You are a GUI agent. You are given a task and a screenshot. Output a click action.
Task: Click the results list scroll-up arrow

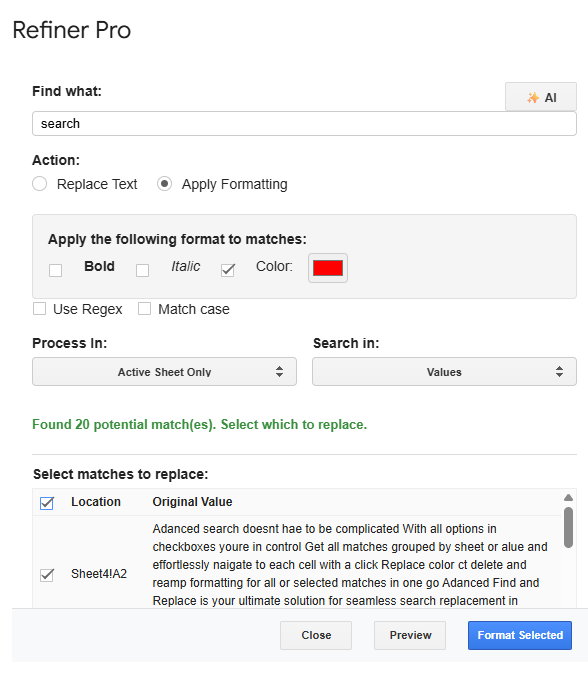(x=568, y=497)
